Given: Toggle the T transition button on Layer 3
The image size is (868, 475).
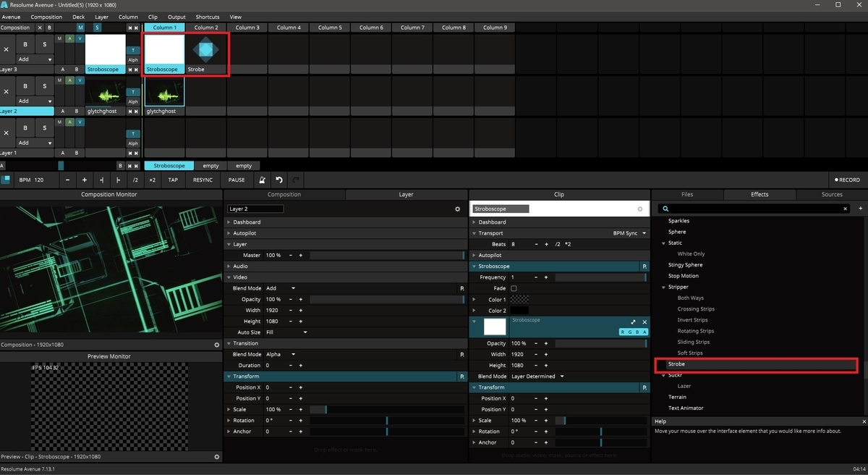Looking at the screenshot, I should 133,50.
